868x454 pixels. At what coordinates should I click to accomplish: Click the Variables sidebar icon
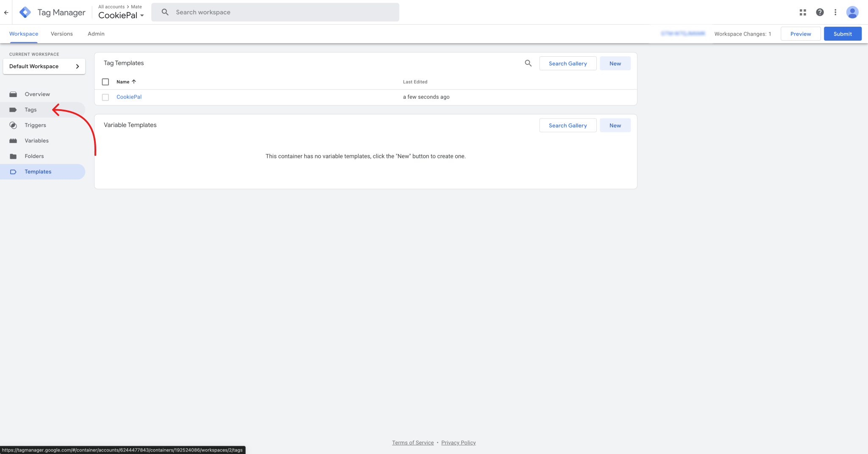[x=13, y=141]
